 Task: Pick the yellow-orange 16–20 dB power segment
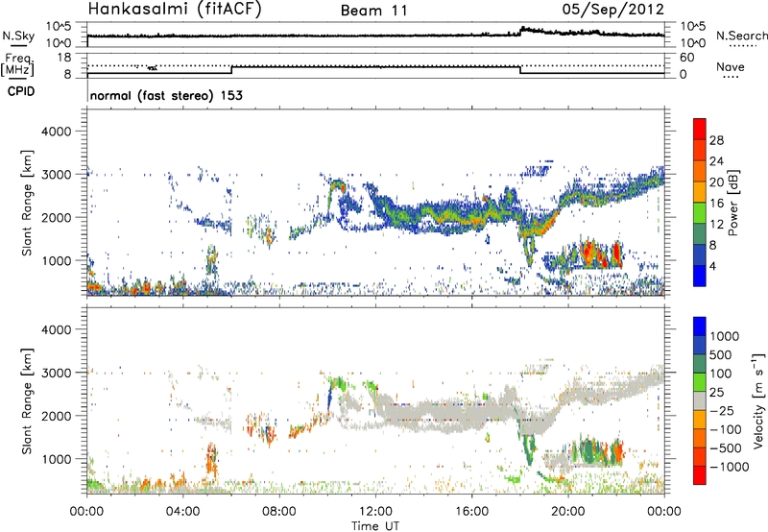pyautogui.click(x=700, y=192)
